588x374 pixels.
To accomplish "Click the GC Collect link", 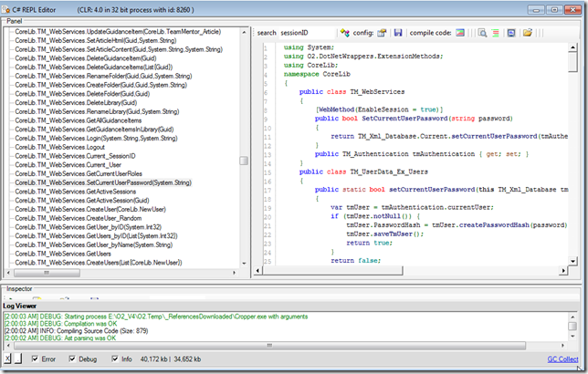I will [x=562, y=359].
